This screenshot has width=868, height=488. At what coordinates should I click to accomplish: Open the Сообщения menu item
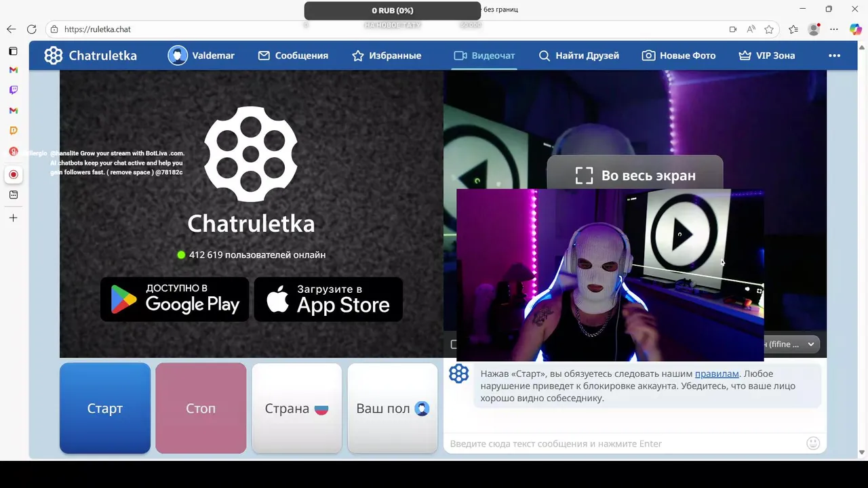[x=293, y=56]
